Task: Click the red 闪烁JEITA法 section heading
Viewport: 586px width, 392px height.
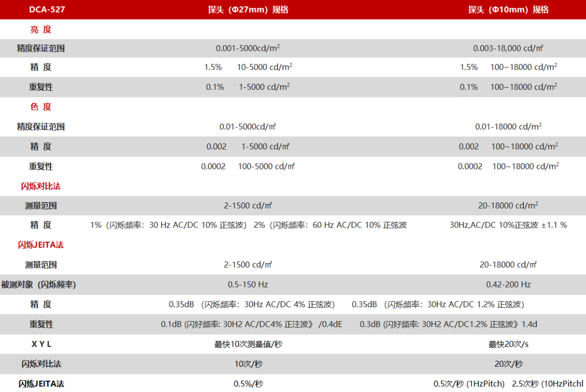Action: tap(41, 245)
